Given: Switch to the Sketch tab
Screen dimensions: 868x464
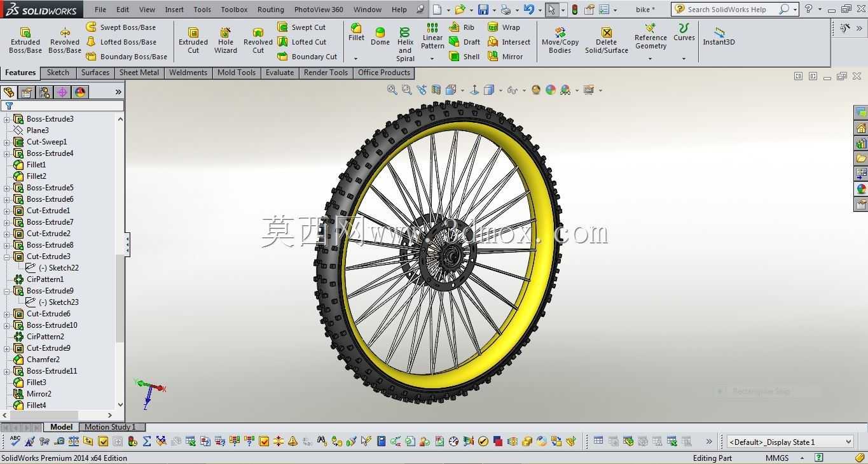Looking at the screenshot, I should [58, 73].
